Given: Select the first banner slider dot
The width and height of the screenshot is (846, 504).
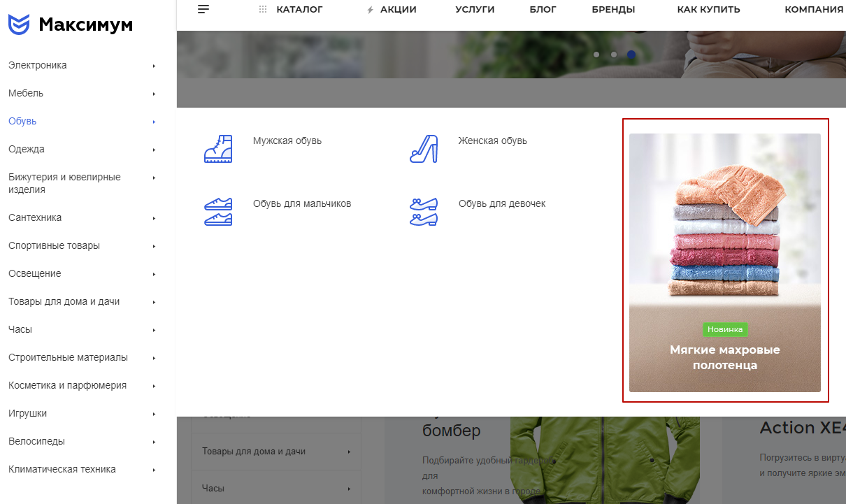Looking at the screenshot, I should click(596, 54).
